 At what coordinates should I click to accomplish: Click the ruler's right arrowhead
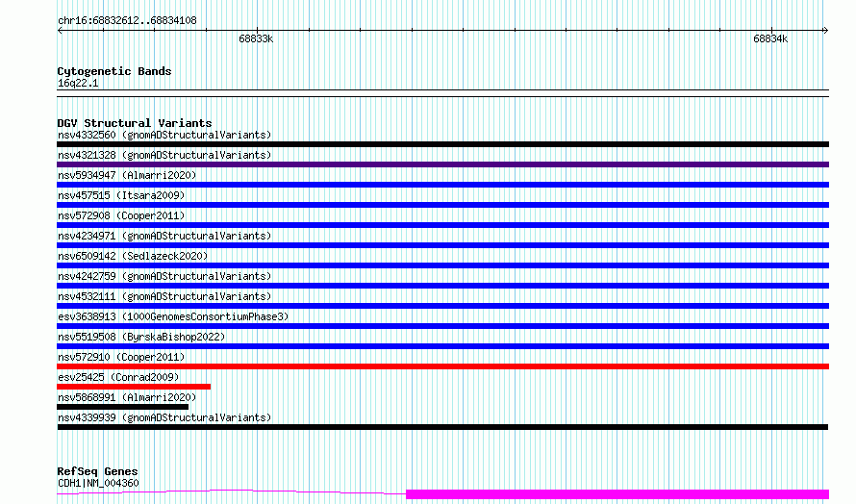(x=825, y=31)
